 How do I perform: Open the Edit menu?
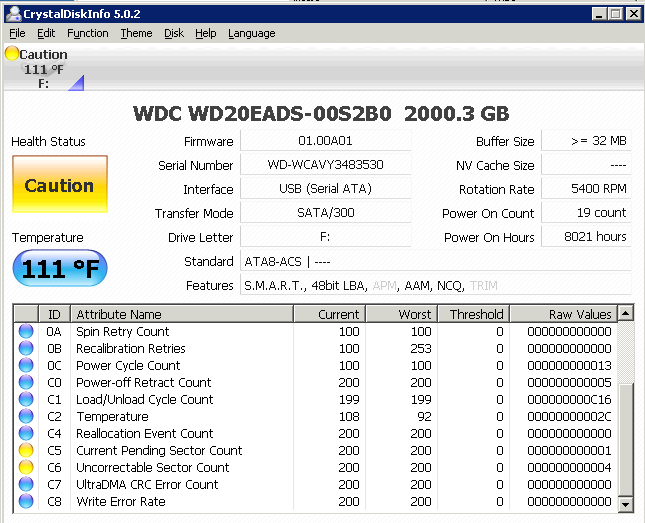(46, 33)
